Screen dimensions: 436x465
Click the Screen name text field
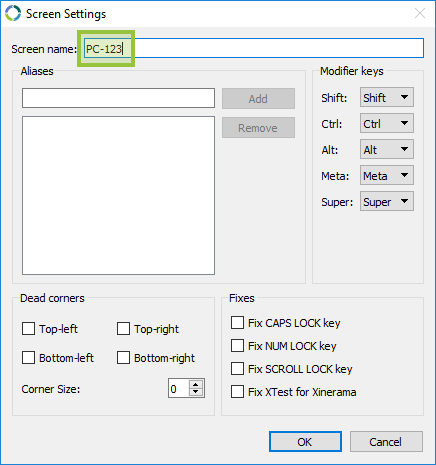pos(254,48)
